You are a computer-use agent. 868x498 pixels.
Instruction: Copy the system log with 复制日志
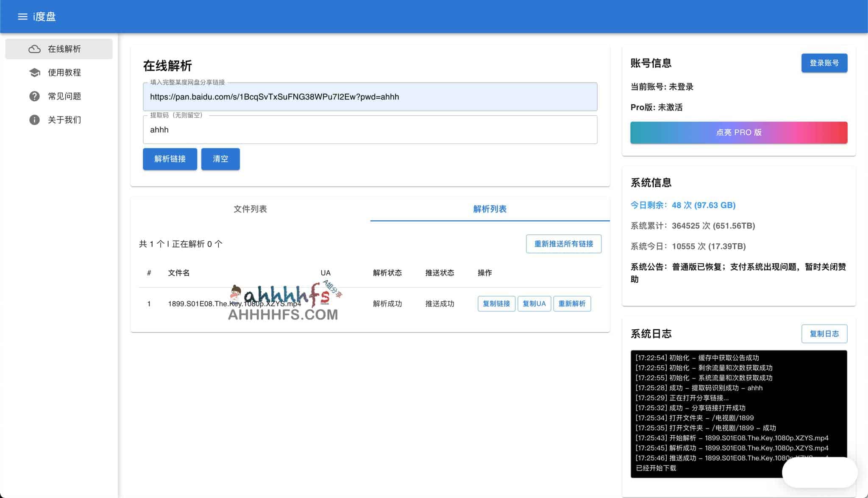coord(824,334)
